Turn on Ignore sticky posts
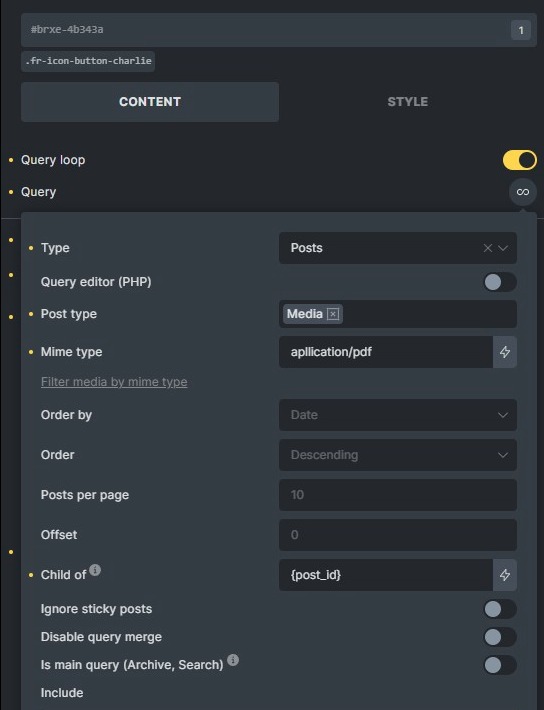Screen dimensions: 544x710 [500, 609]
